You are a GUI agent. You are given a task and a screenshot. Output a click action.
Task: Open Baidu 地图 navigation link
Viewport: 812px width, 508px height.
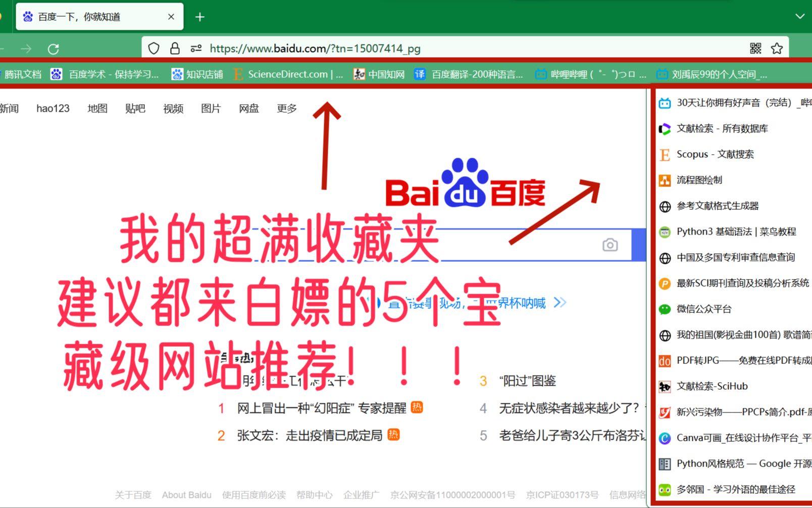(x=97, y=108)
